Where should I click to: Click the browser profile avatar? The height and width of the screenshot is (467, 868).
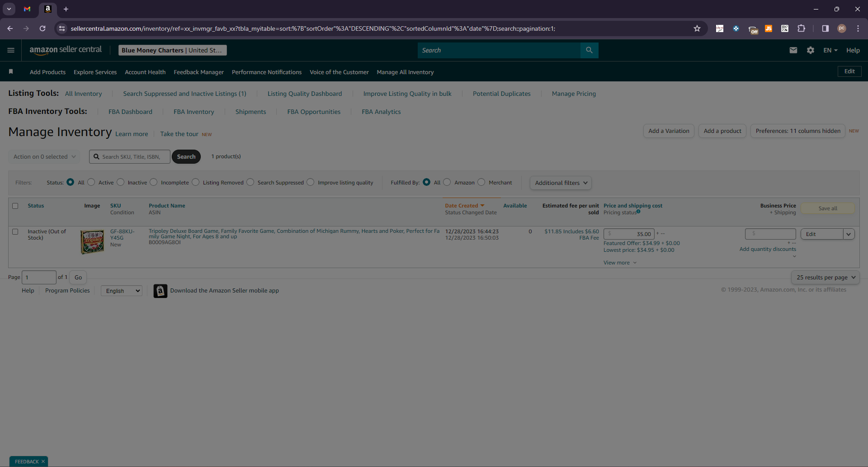tap(842, 28)
